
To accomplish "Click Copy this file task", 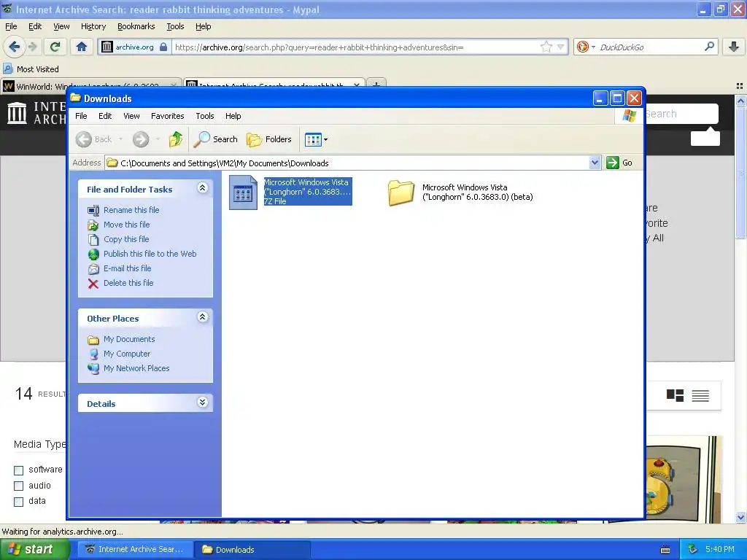I will pyautogui.click(x=126, y=239).
